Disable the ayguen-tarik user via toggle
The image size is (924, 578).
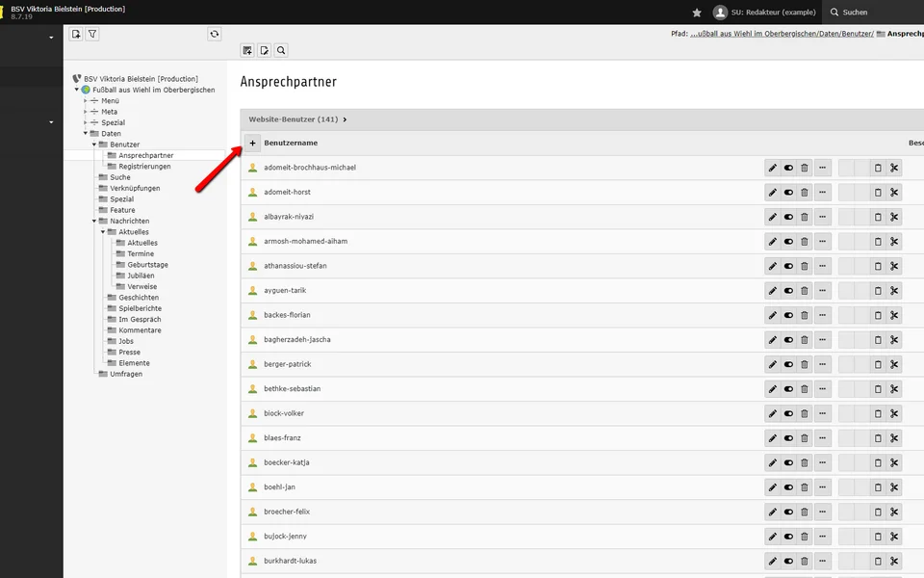[788, 291]
